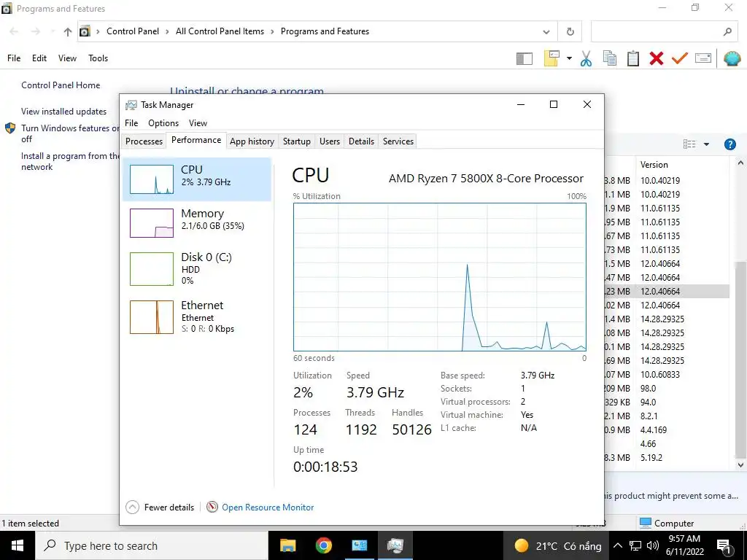Collapse Task Manager with Fewer details
The width and height of the screenshot is (747, 560).
[160, 507]
